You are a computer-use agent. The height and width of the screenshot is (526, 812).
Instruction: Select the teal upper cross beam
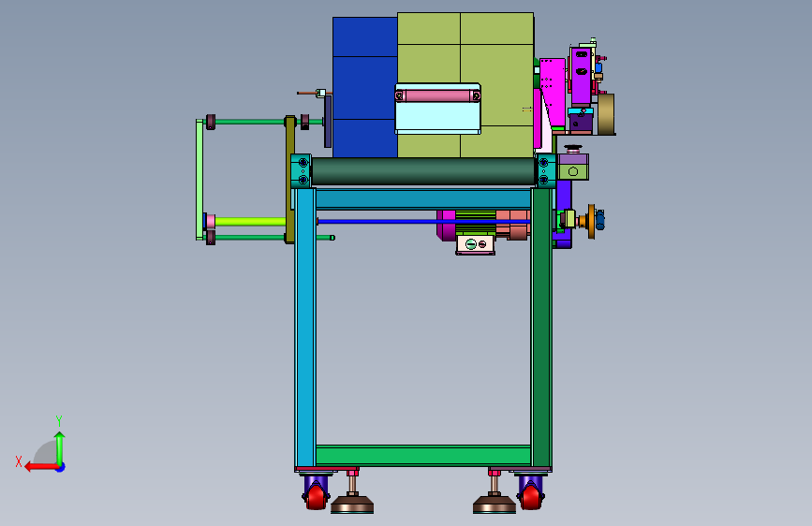point(423,198)
